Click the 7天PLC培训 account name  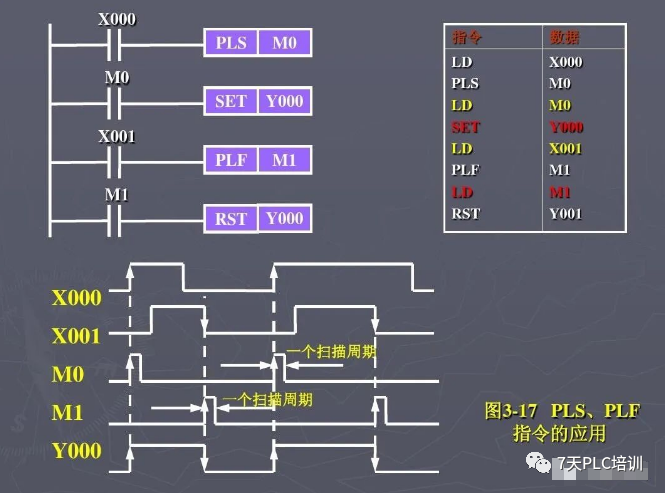click(x=600, y=463)
